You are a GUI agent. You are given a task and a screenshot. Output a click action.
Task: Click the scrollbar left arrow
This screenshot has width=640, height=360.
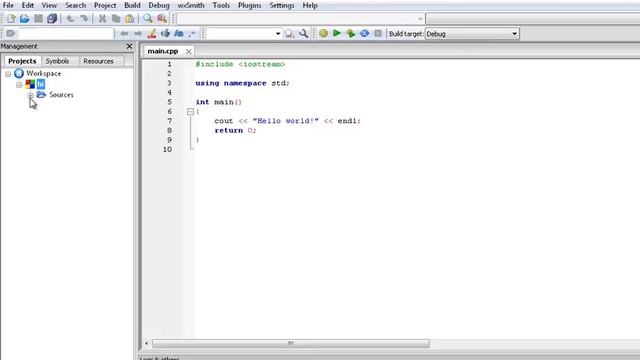point(147,343)
